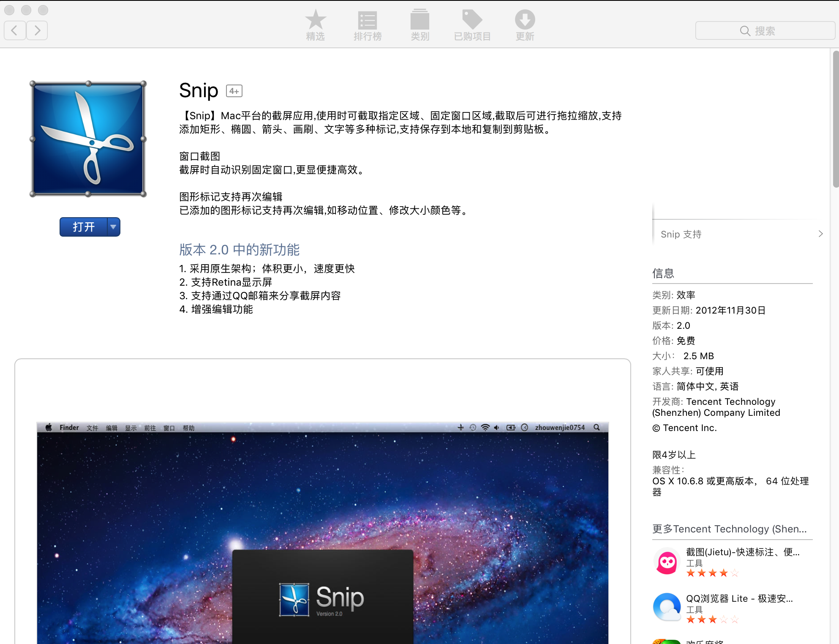This screenshot has width=839, height=644.
Task: Click the vertical scrollbar thumb
Action: click(835, 118)
